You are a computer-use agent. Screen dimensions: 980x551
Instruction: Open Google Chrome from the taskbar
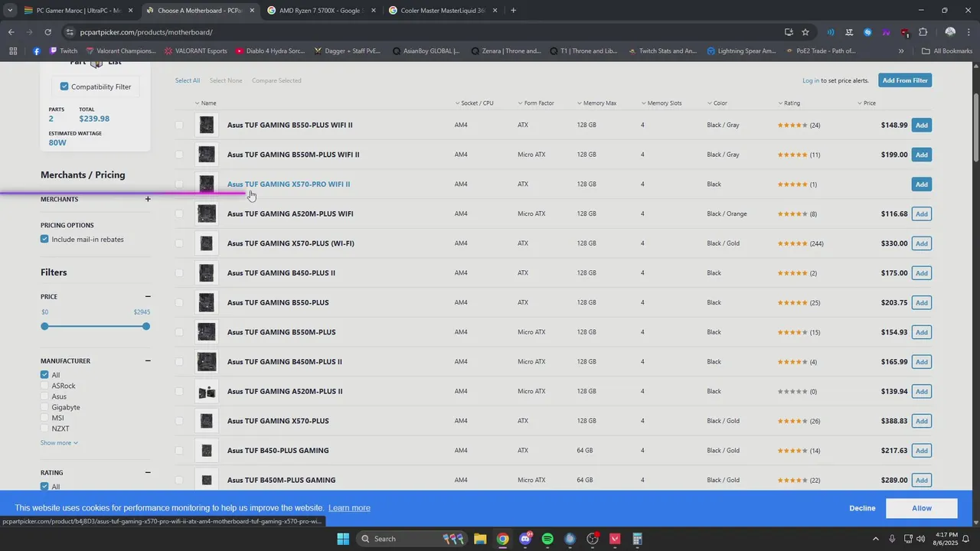[502, 539]
